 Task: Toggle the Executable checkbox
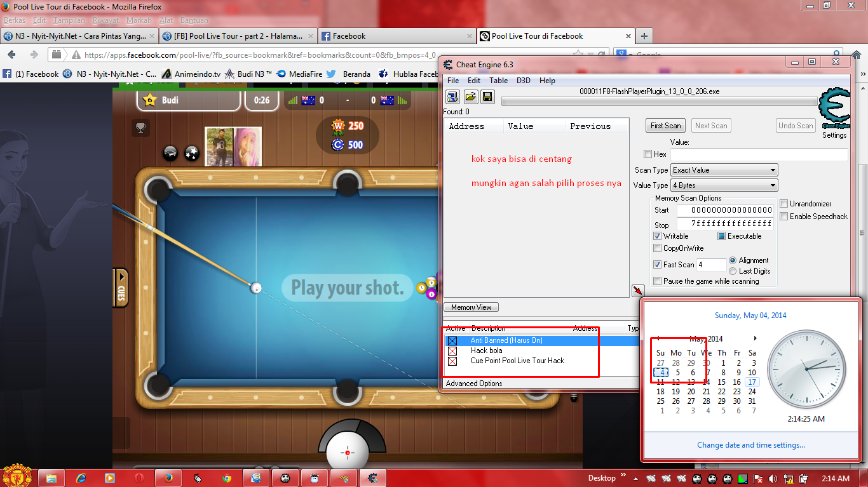[722, 236]
